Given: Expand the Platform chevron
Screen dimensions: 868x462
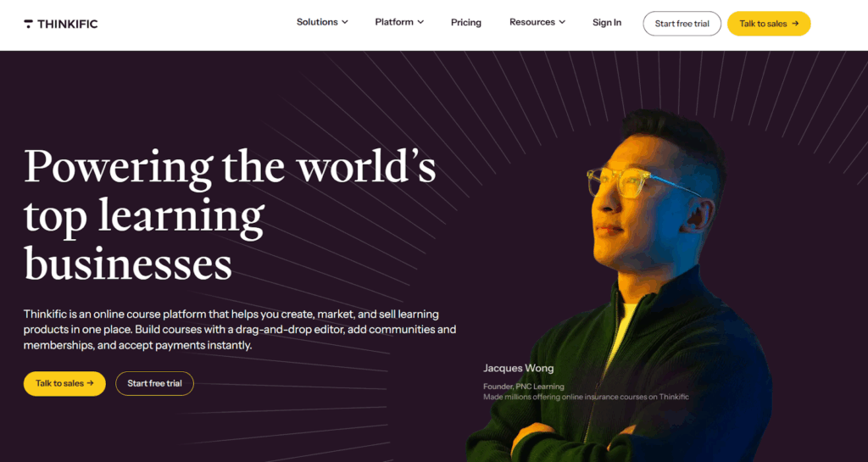Looking at the screenshot, I should (x=420, y=22).
